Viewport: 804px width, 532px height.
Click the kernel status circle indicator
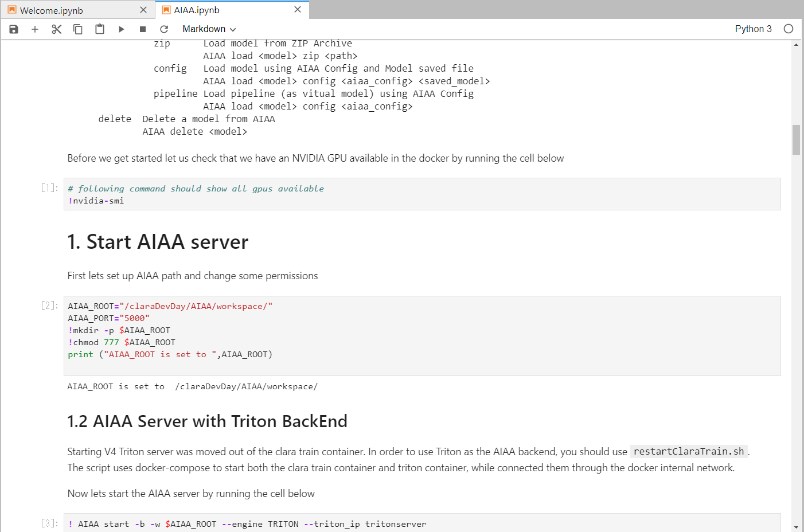[x=789, y=29]
